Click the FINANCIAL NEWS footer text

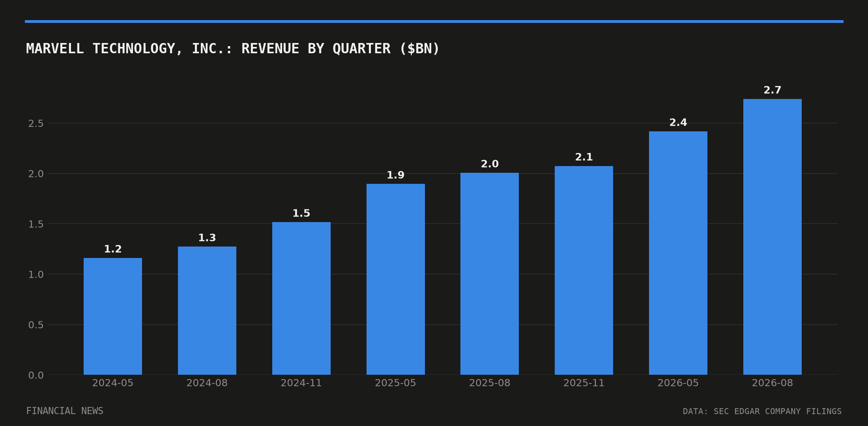pyautogui.click(x=65, y=411)
